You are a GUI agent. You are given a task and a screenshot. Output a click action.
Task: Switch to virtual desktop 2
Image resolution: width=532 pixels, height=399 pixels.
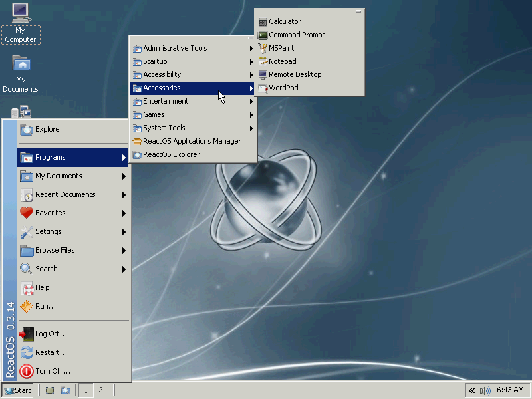click(x=100, y=390)
